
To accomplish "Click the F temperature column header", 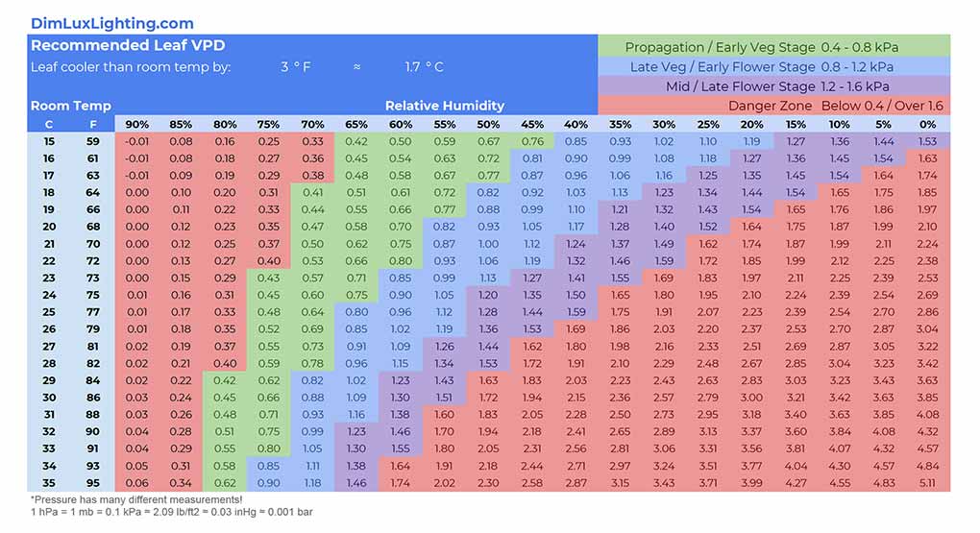I will point(93,124).
